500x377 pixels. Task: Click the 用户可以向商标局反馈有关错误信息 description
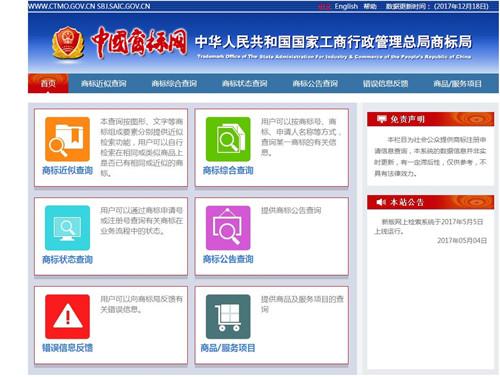coord(141,304)
